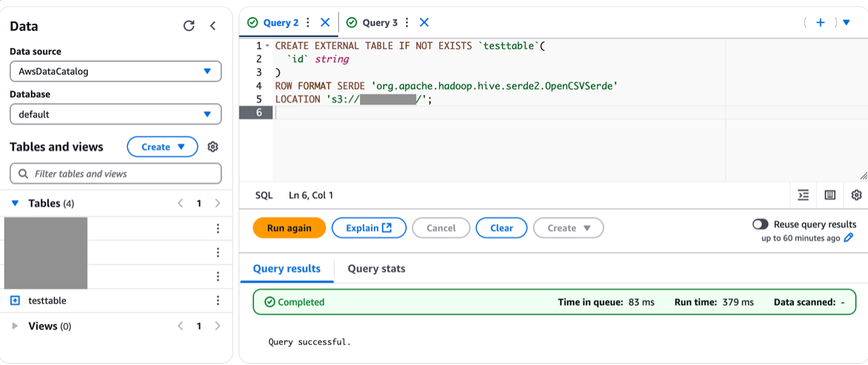Image resolution: width=868 pixels, height=365 pixels.
Task: Format the SQL query
Action: 803,195
